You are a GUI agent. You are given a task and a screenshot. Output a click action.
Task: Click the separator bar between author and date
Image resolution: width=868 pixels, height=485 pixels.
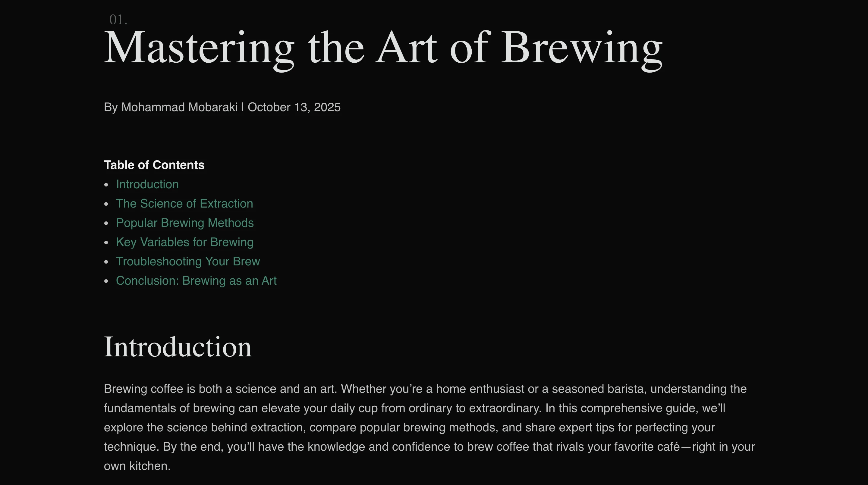[243, 107]
